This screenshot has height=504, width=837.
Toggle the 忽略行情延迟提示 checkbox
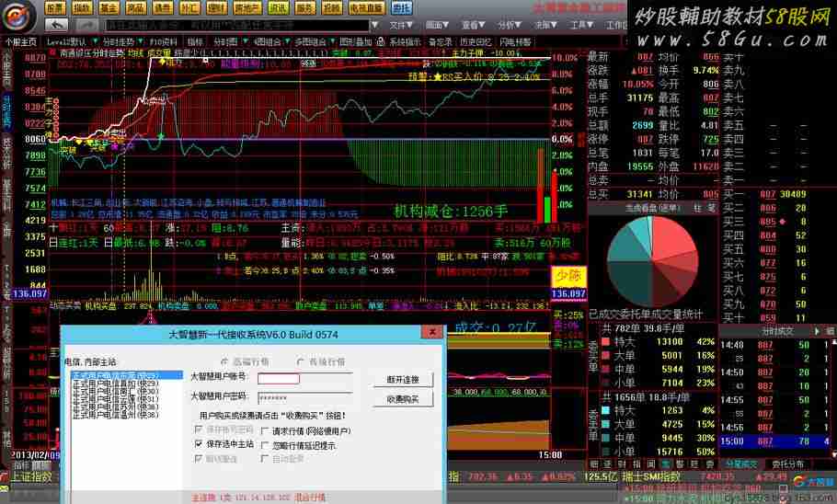pos(265,445)
